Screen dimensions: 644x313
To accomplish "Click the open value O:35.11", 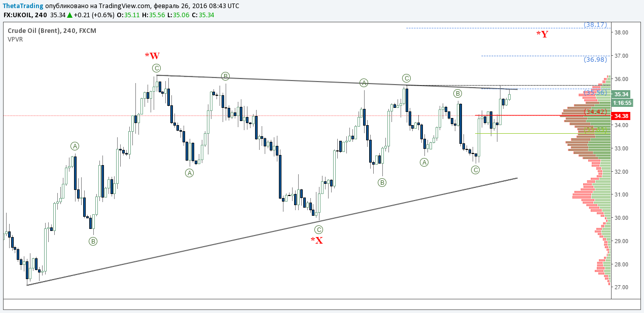I will (128, 15).
